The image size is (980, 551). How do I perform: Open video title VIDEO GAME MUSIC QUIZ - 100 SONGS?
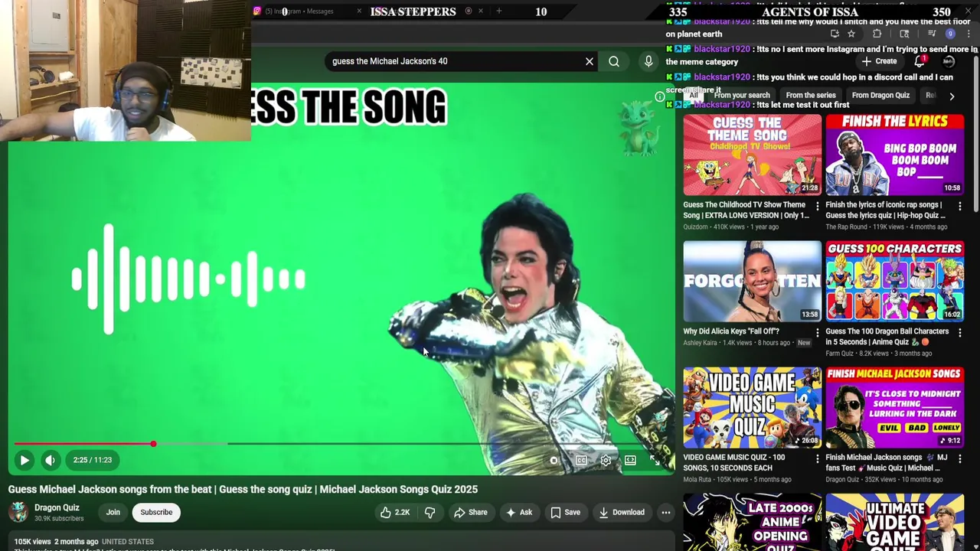pyautogui.click(x=734, y=463)
